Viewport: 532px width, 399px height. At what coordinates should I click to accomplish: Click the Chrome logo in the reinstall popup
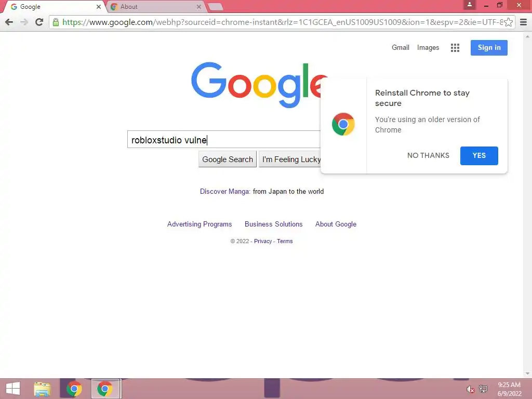coord(343,124)
